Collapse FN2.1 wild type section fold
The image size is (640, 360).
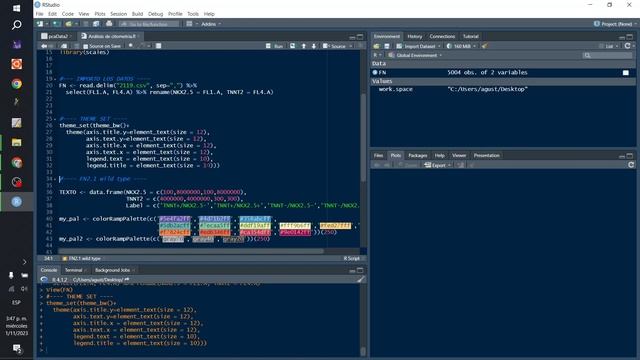point(56,179)
